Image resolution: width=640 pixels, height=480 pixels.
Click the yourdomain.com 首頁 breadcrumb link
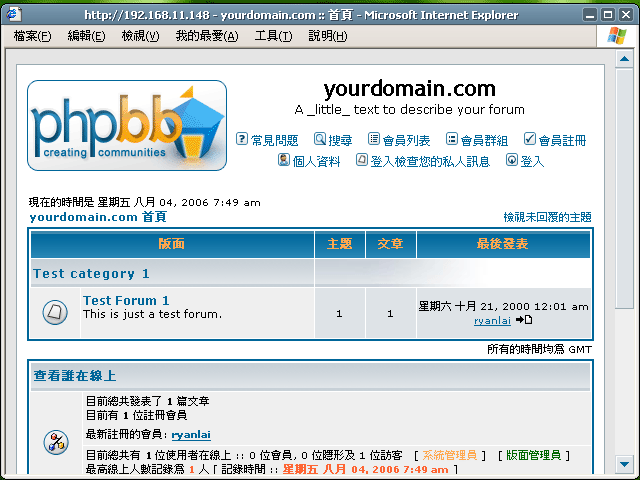tap(98, 217)
